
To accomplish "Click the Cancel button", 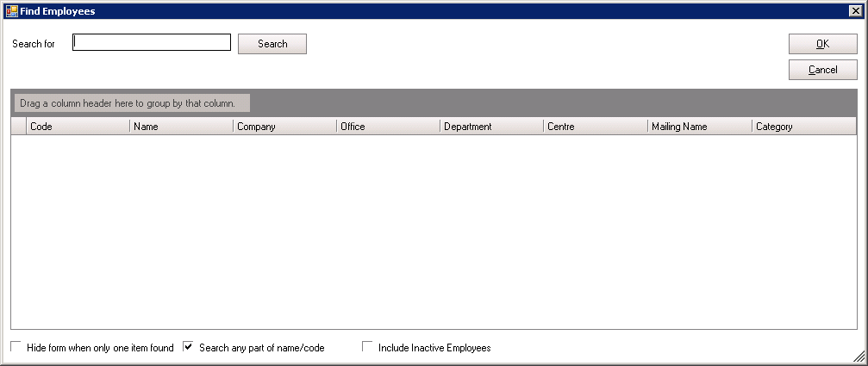I will [x=822, y=70].
